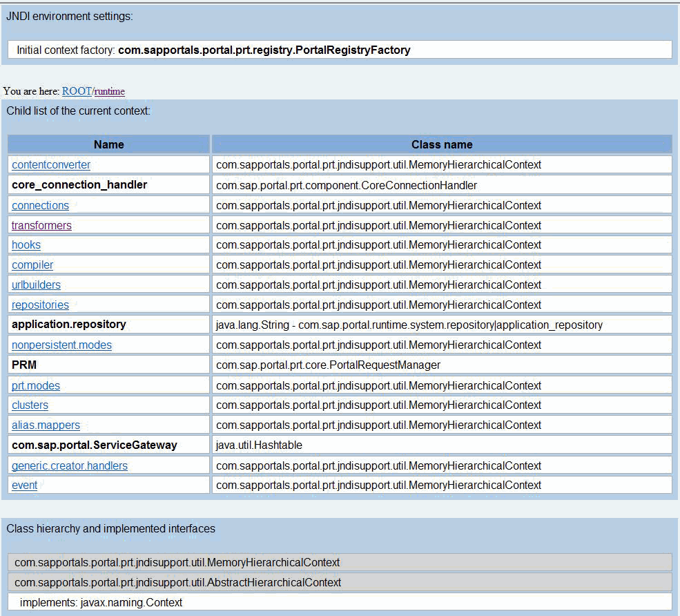Image resolution: width=680 pixels, height=616 pixels.
Task: Open the clusters context link
Action: [x=30, y=405]
